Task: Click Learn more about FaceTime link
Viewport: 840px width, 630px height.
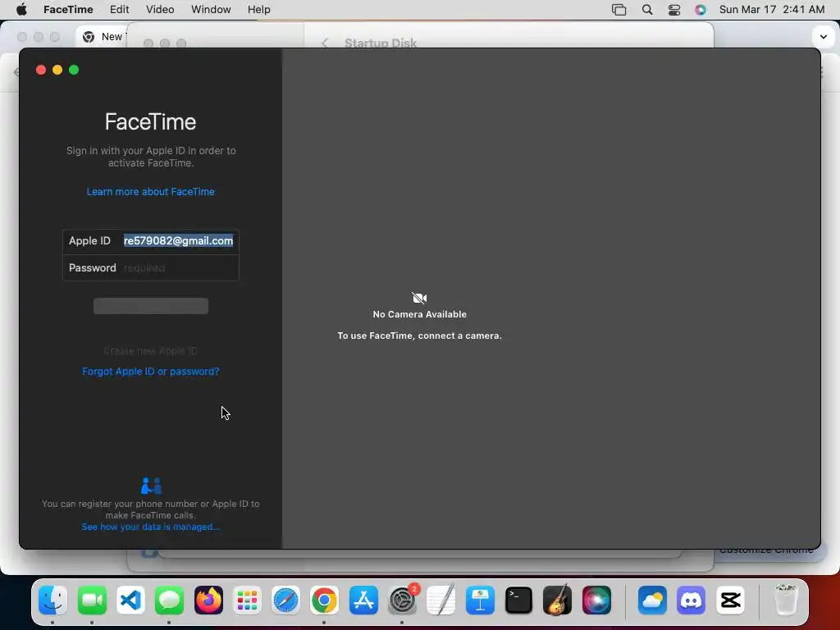Action: click(x=151, y=192)
